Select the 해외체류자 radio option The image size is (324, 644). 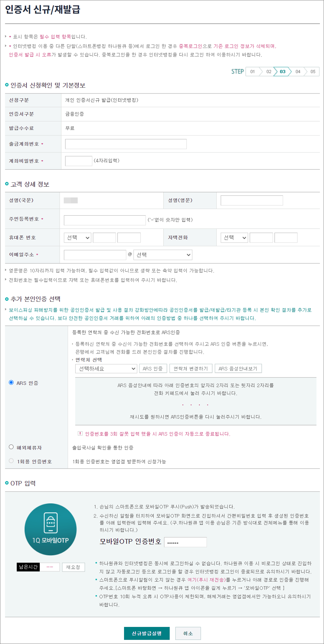(11, 447)
